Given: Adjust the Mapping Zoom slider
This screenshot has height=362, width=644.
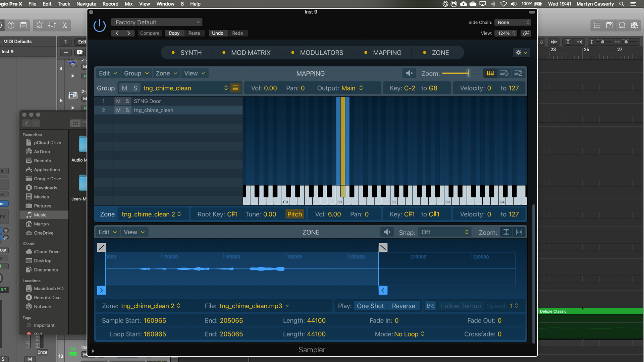Looking at the screenshot, I should [468, 73].
